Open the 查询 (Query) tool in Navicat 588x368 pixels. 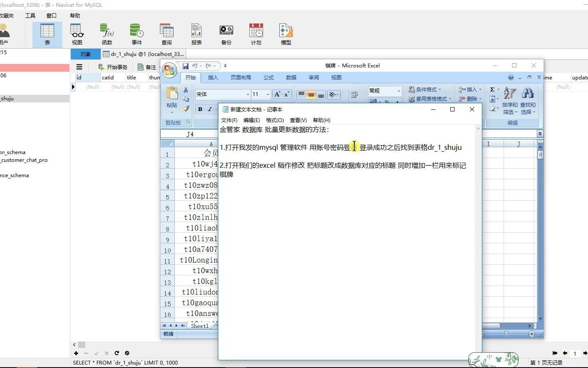pos(167,35)
